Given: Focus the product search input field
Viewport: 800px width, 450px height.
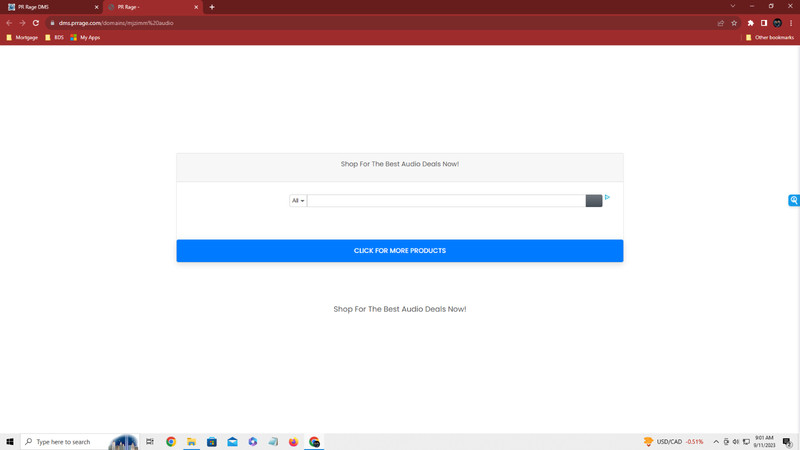Looking at the screenshot, I should coord(446,201).
